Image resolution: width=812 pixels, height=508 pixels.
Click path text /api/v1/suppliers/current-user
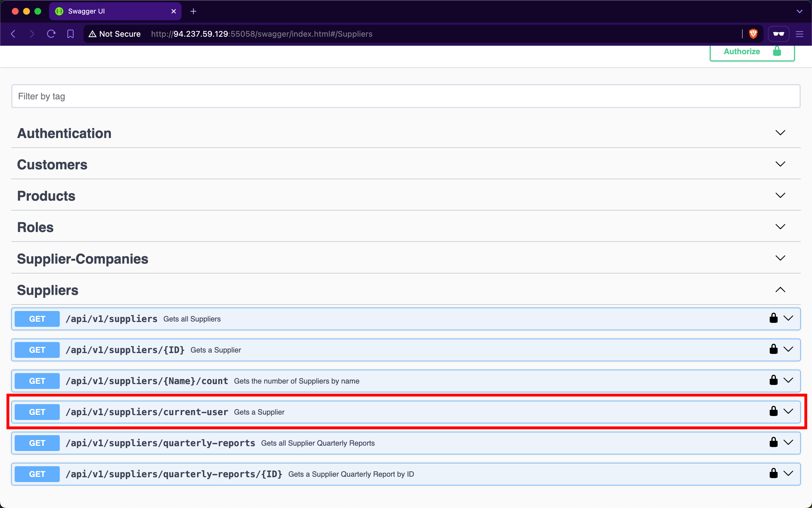(x=147, y=412)
